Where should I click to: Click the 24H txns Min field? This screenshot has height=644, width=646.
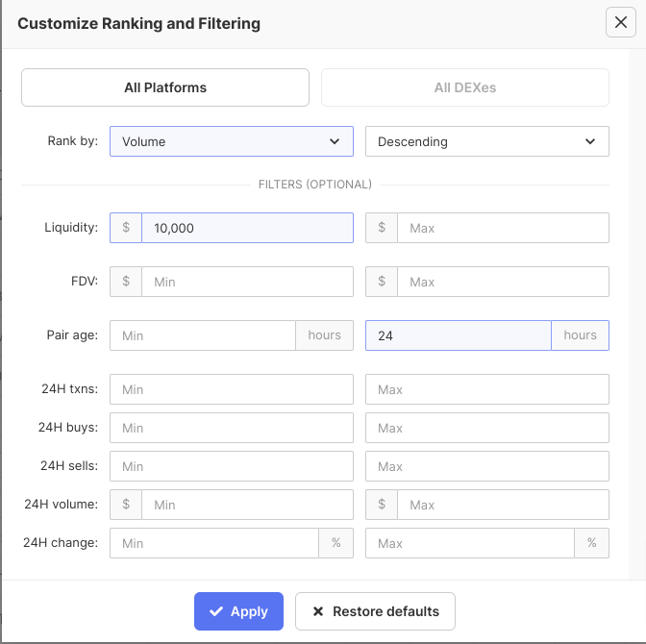click(x=232, y=389)
